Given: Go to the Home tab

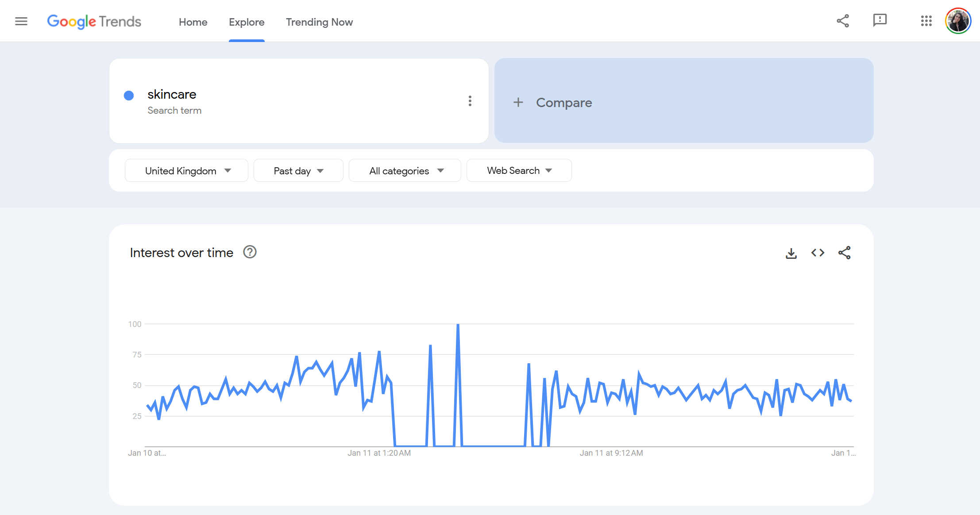Looking at the screenshot, I should 193,22.
